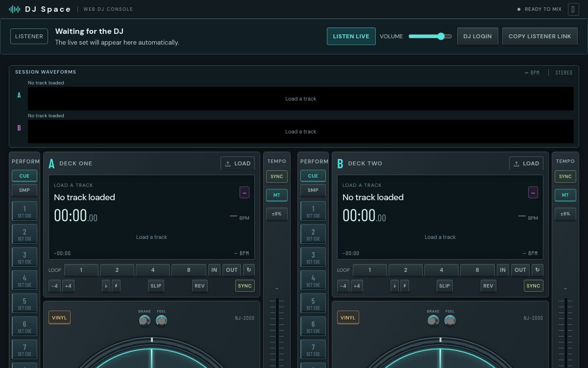This screenshot has width=588, height=368.
Task: Click the LISTENER badge
Action: coord(29,36)
